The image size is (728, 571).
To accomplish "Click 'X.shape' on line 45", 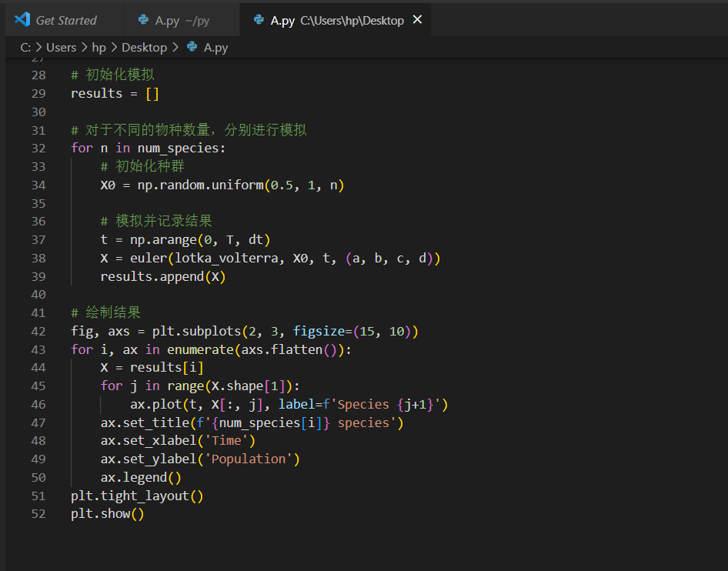I will pyautogui.click(x=237, y=386).
